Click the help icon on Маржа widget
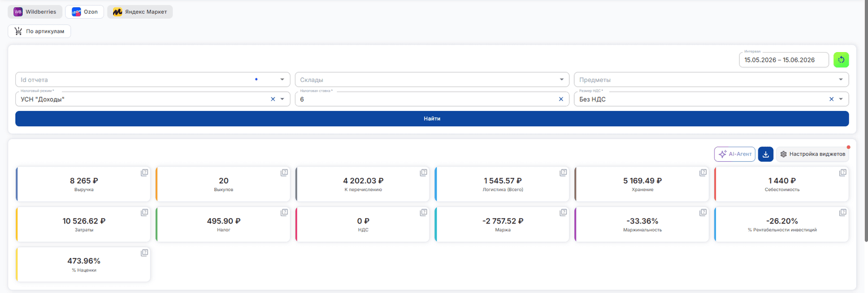This screenshot has height=293, width=868. (563, 213)
